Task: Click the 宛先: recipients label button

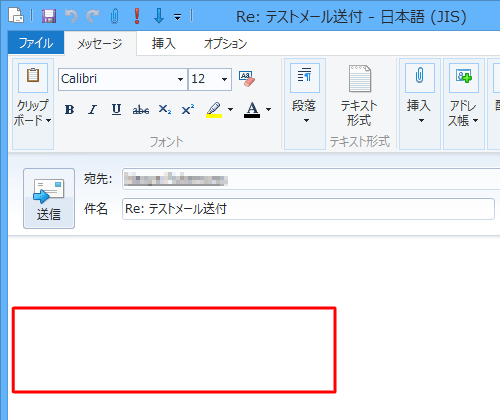Action: (98, 179)
